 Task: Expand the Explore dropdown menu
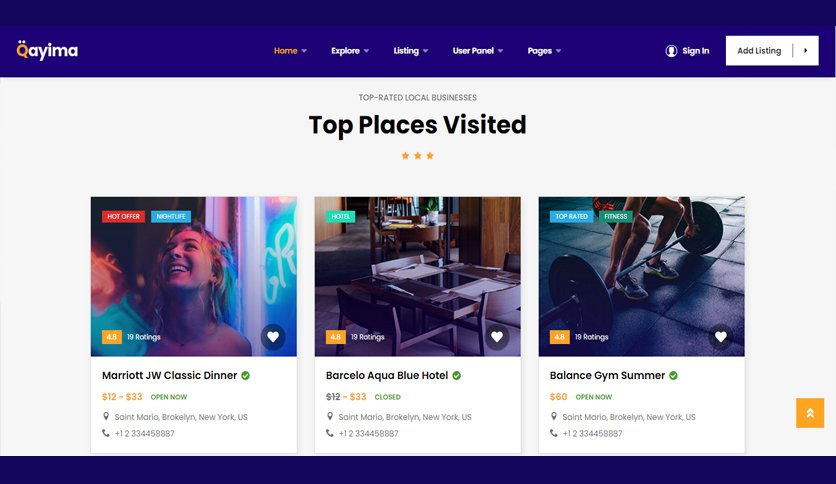click(x=350, y=51)
